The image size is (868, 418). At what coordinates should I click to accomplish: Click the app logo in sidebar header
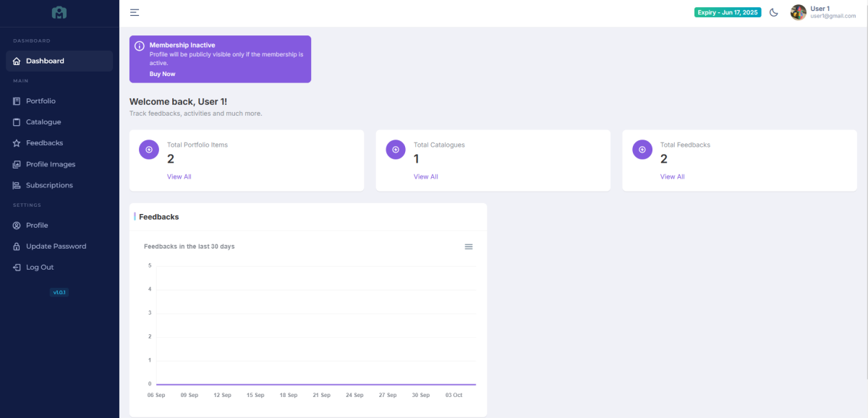click(x=59, y=13)
